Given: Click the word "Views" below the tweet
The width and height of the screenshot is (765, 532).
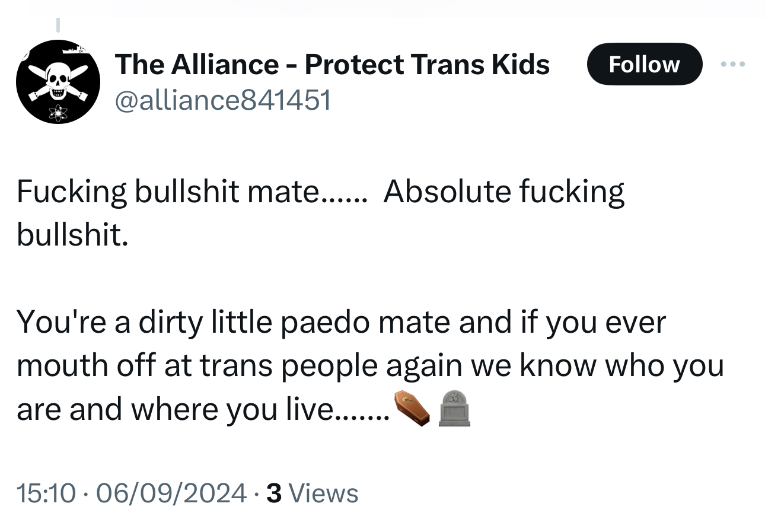Looking at the screenshot, I should point(326,493).
